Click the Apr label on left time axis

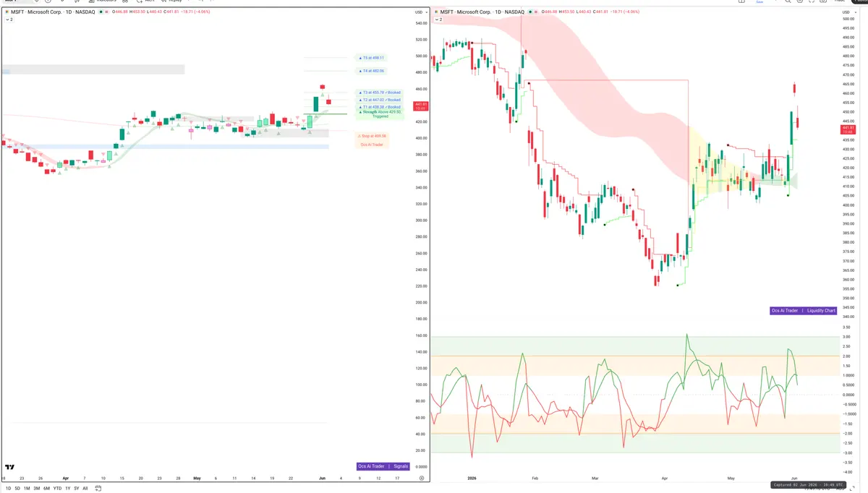coord(66,478)
